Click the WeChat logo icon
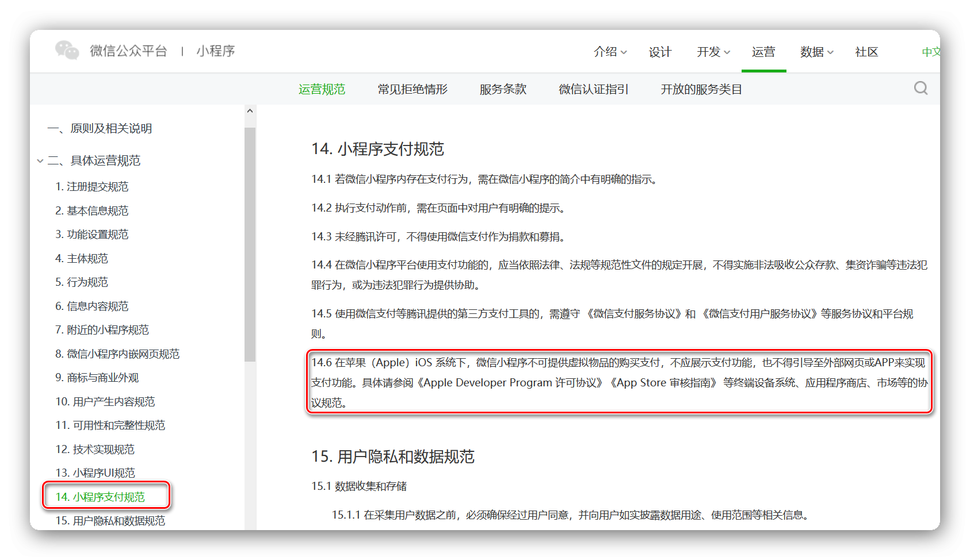 [67, 51]
